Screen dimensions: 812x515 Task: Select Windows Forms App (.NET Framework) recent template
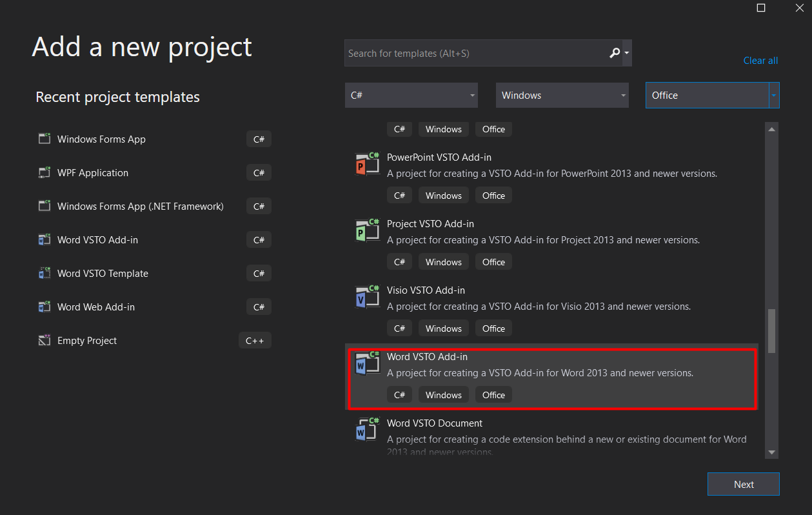(155, 206)
